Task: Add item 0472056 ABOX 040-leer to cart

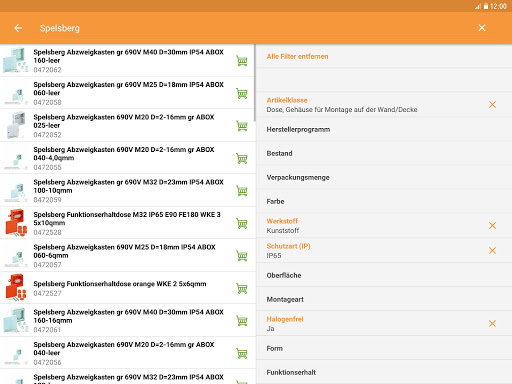Action: click(x=242, y=353)
